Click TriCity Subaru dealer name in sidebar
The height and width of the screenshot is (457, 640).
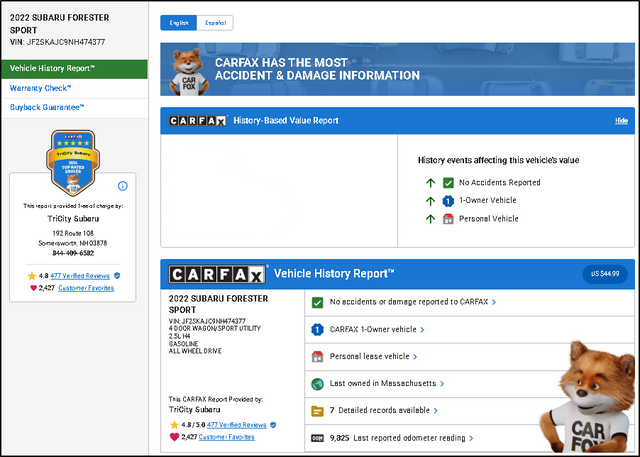point(73,219)
